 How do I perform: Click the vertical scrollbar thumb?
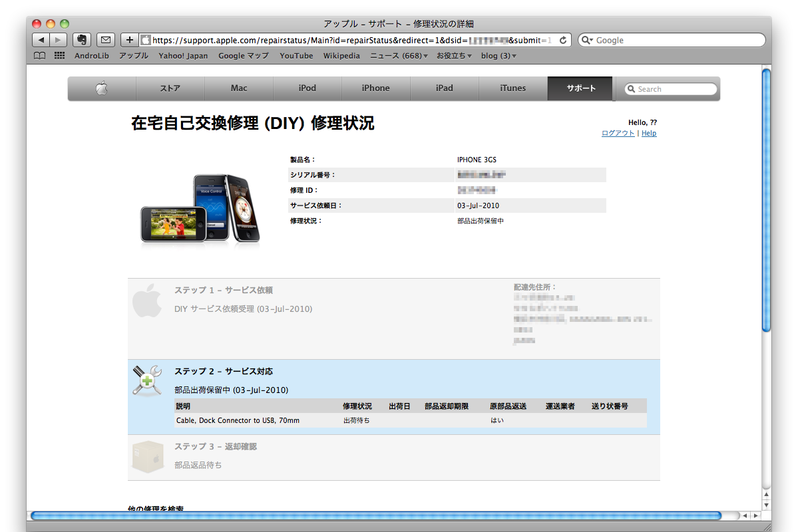pos(767,200)
